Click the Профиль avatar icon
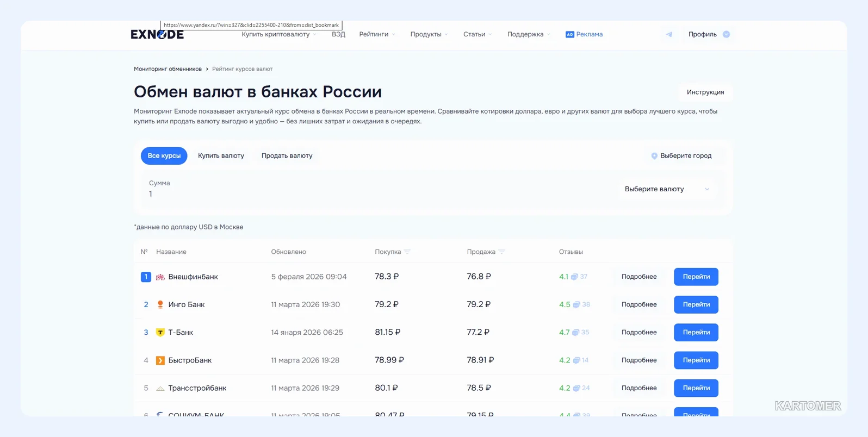Screen dimensions: 868x437 tap(726, 34)
